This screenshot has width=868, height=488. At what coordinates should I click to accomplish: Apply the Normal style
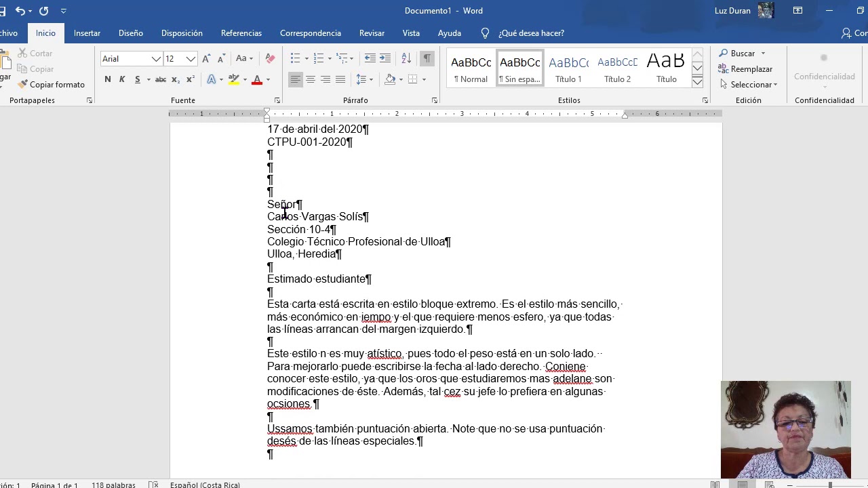471,68
